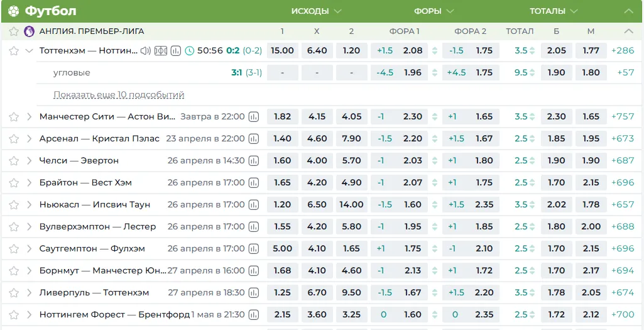Click Показать еще 10 подсобытий link

click(119, 95)
